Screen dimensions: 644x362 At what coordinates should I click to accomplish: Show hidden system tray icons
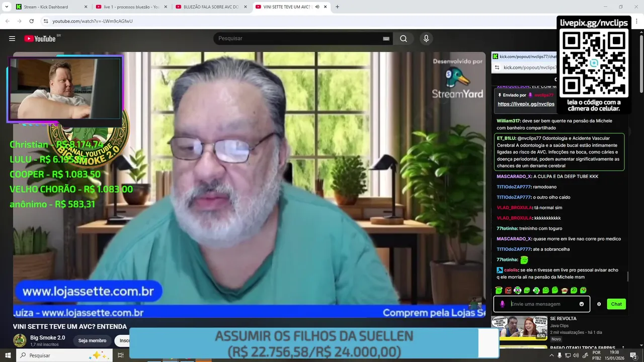(x=551, y=355)
